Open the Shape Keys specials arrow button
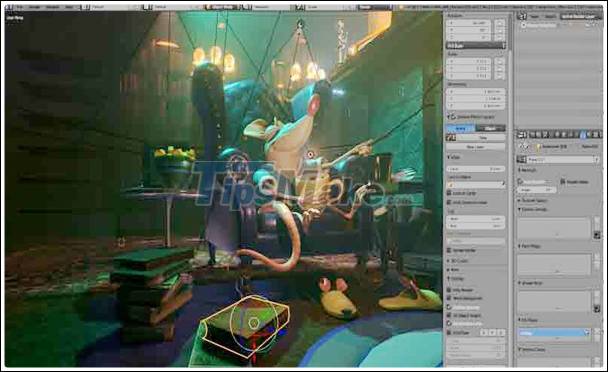Image resolution: width=608 pixels, height=372 pixels. click(597, 309)
